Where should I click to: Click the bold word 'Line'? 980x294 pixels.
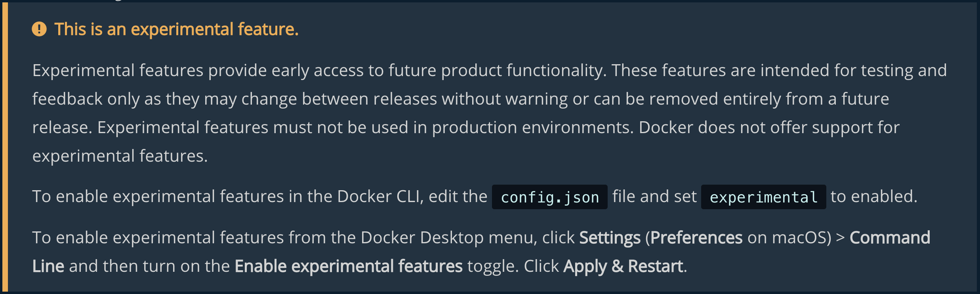click(48, 266)
